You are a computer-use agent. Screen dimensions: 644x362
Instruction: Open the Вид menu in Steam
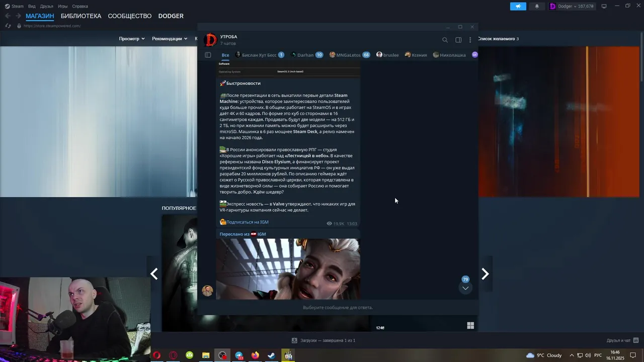point(32,6)
